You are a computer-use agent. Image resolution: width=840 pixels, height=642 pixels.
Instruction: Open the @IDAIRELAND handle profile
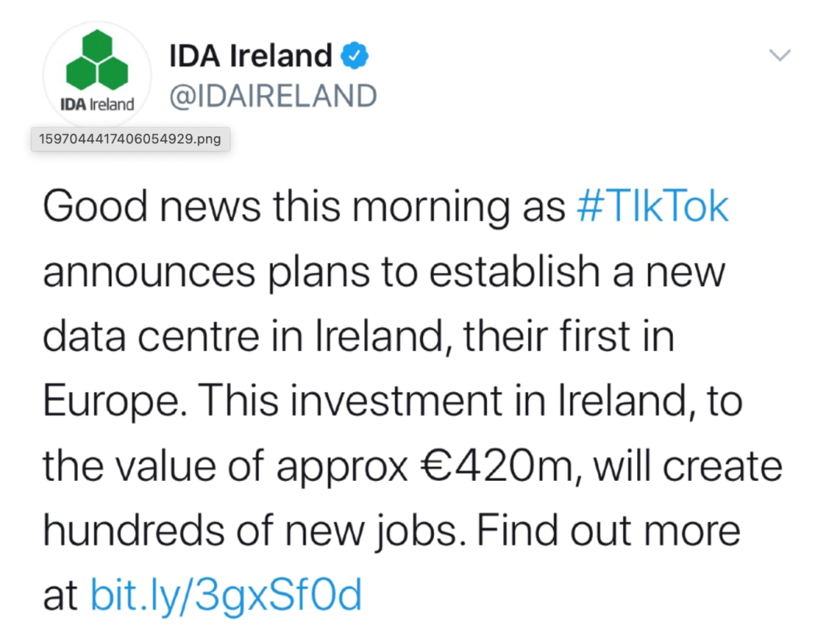pos(273,96)
